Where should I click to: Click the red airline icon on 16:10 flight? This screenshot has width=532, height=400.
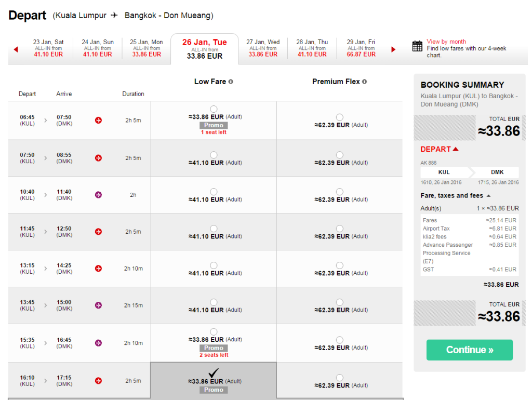coord(99,381)
